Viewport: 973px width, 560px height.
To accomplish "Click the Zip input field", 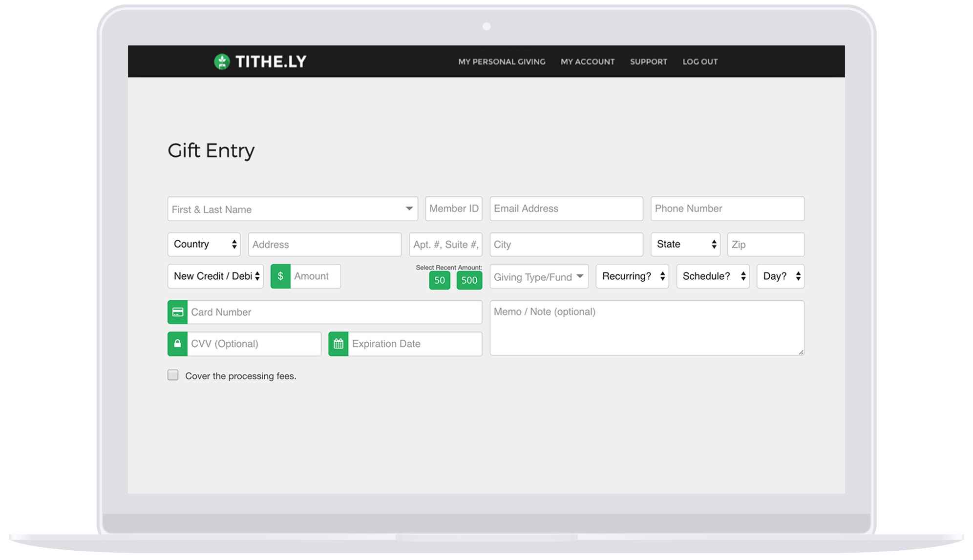I will click(766, 245).
